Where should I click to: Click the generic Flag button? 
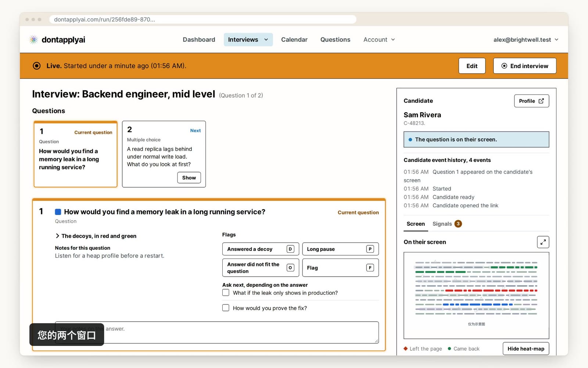[340, 268]
